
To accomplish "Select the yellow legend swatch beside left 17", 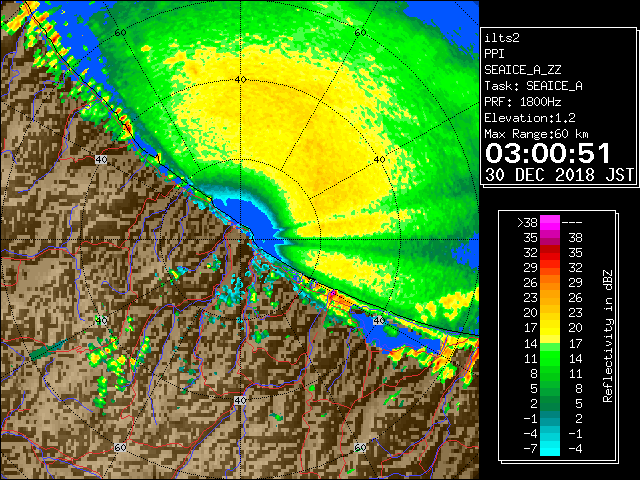I will coord(550,328).
